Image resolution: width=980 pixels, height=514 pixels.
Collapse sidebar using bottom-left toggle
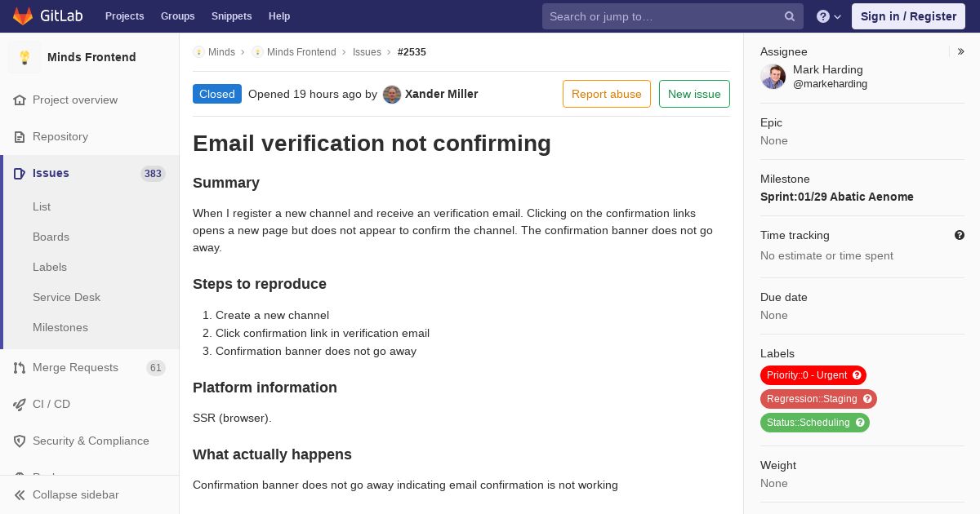pos(20,495)
